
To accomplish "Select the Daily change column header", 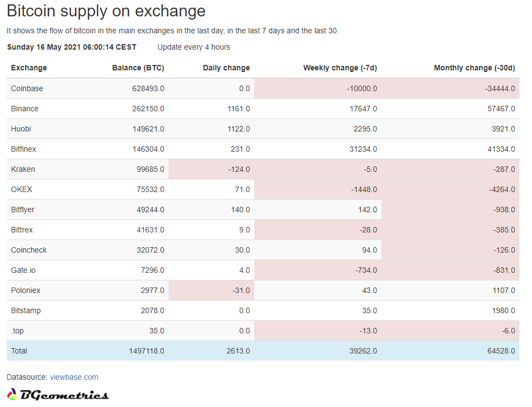I will click(226, 68).
